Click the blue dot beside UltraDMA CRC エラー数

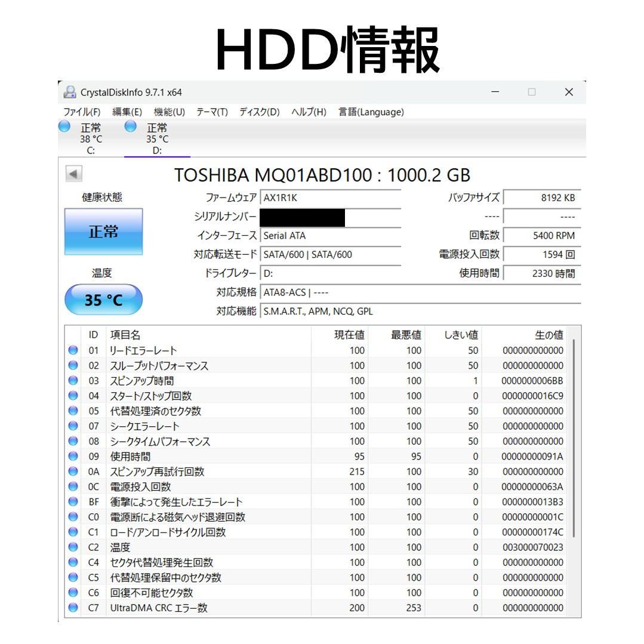click(x=72, y=608)
